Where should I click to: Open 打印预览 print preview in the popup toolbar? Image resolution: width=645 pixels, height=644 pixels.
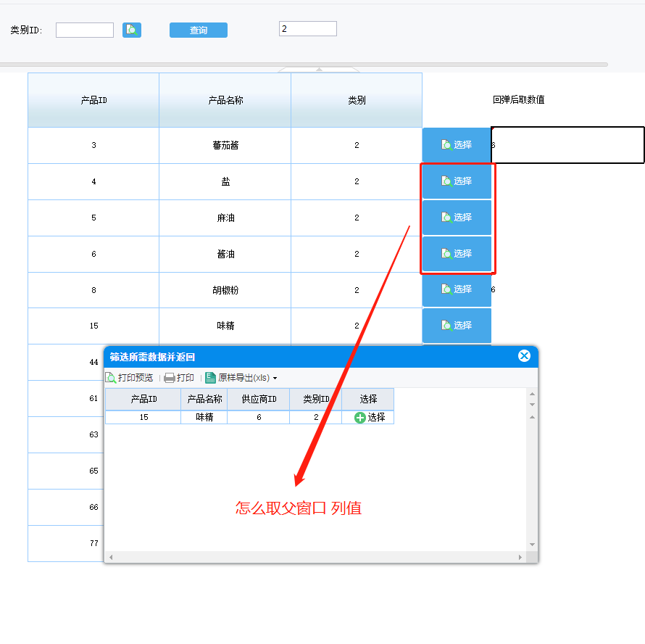click(x=129, y=378)
